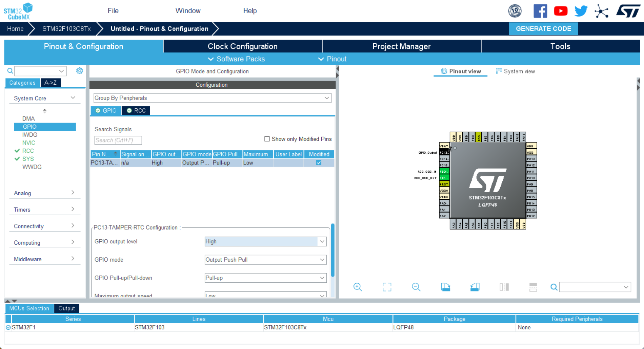
Task: Open the YouTube channel icon
Action: [561, 11]
